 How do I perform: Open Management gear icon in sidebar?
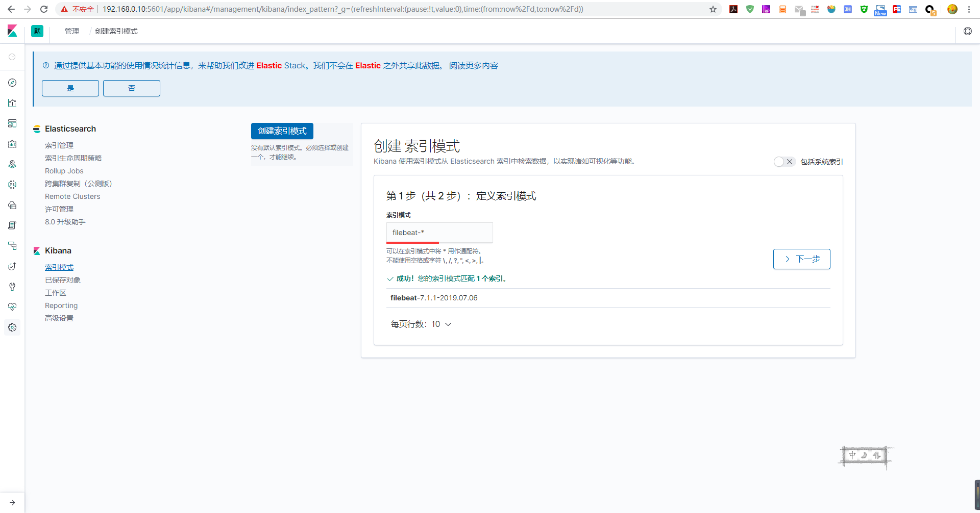[x=12, y=327]
